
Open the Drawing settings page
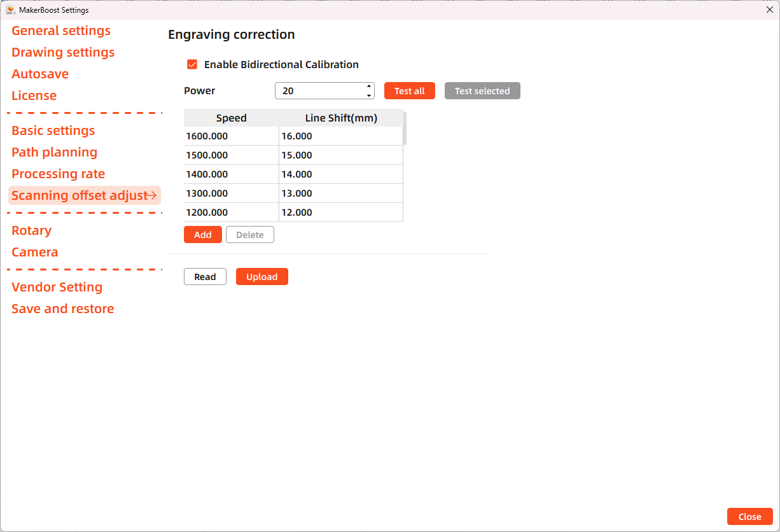click(62, 52)
